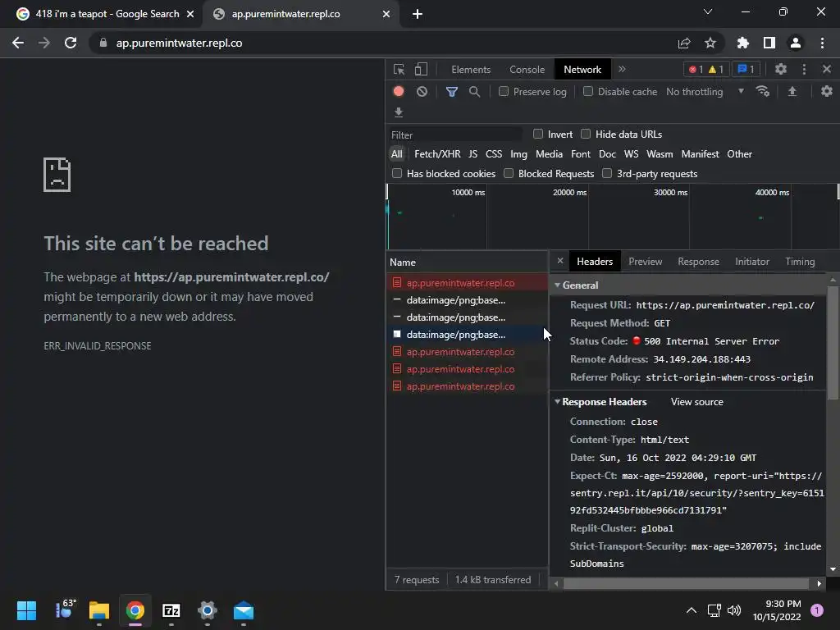Viewport: 840px width, 630px height.
Task: Reload the current page
Action: click(x=71, y=43)
